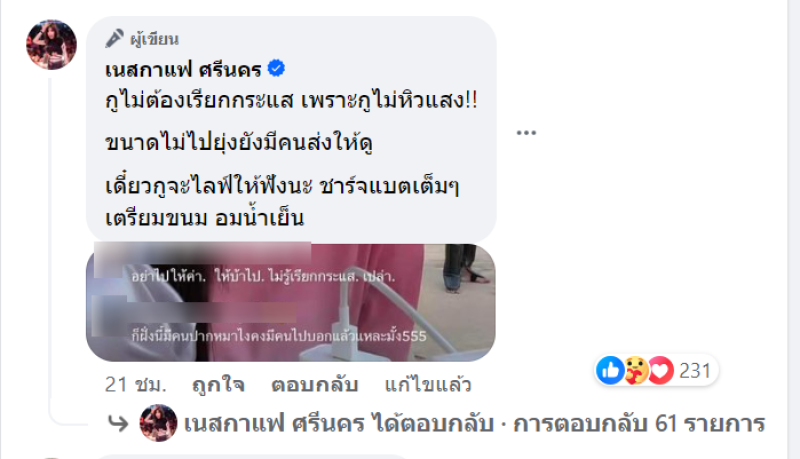Click ถูกใจ to like the comment
Viewport: 800px width, 459px height.
(218, 385)
